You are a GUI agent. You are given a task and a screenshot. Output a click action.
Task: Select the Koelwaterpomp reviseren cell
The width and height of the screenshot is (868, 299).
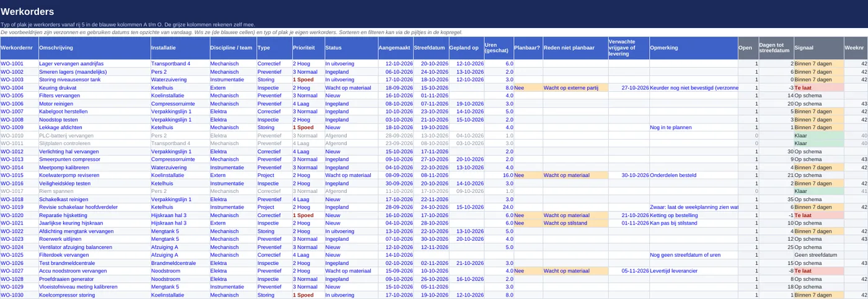94,176
